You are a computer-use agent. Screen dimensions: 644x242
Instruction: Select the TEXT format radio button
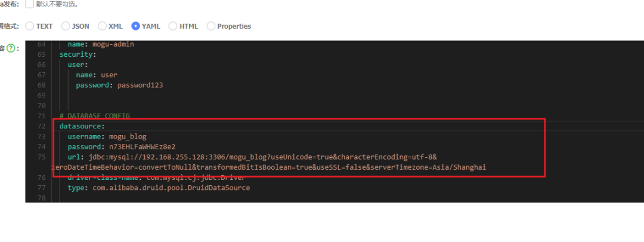tap(30, 26)
